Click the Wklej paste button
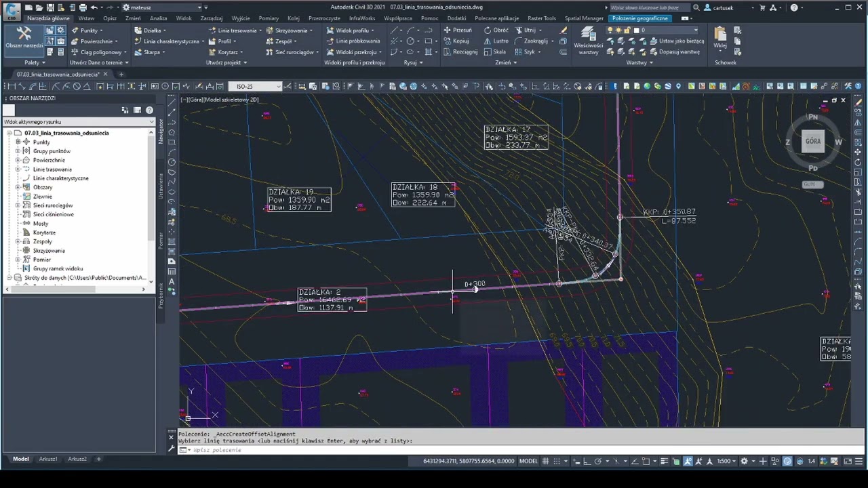Screen dimensions: 868x488 click(720, 38)
